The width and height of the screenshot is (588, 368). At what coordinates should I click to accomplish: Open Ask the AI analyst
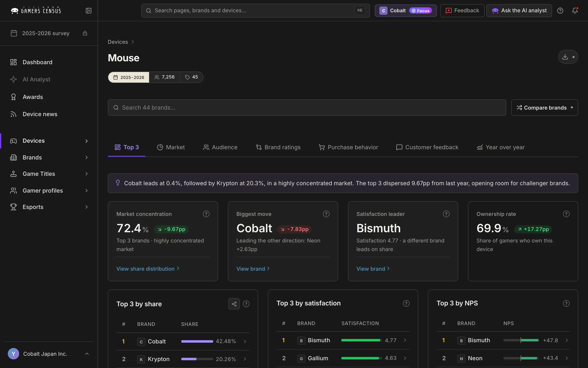point(519,11)
